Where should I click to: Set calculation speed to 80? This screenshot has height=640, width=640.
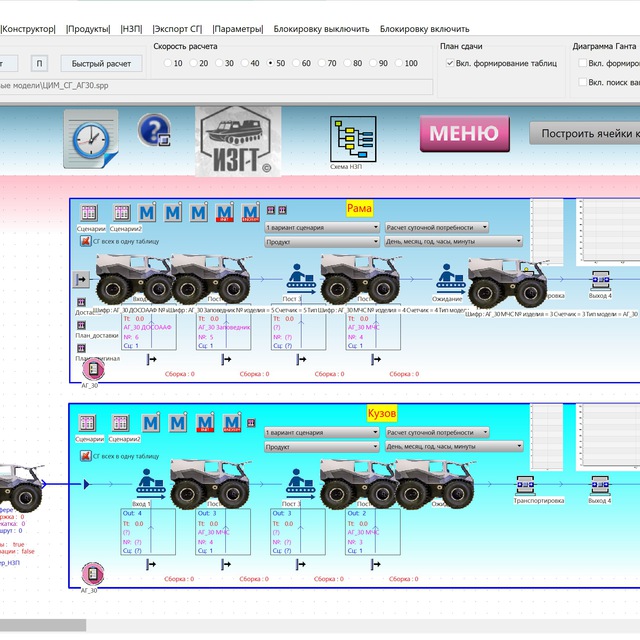[347, 63]
